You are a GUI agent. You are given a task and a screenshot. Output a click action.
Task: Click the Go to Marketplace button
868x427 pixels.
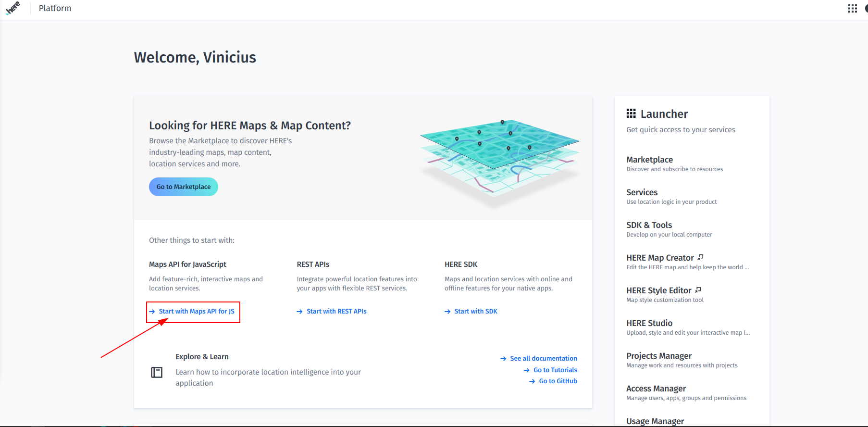point(184,187)
